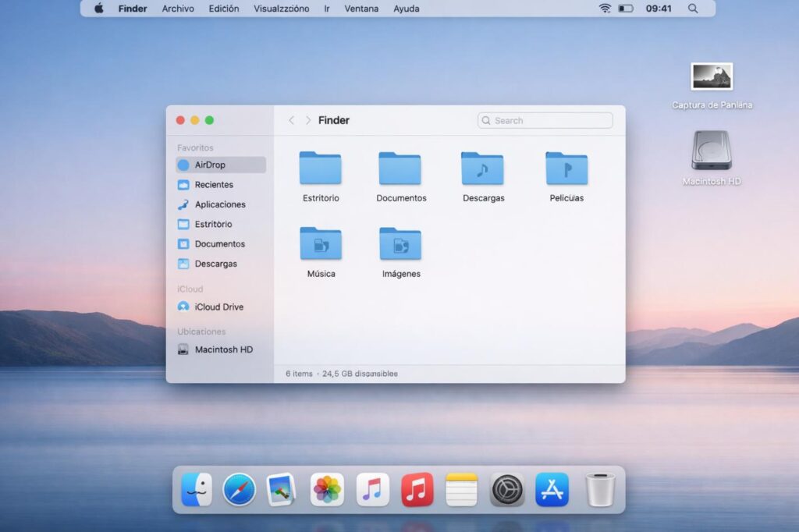This screenshot has width=799, height=532.
Task: Open System Preferences from the Dock
Action: 507,490
